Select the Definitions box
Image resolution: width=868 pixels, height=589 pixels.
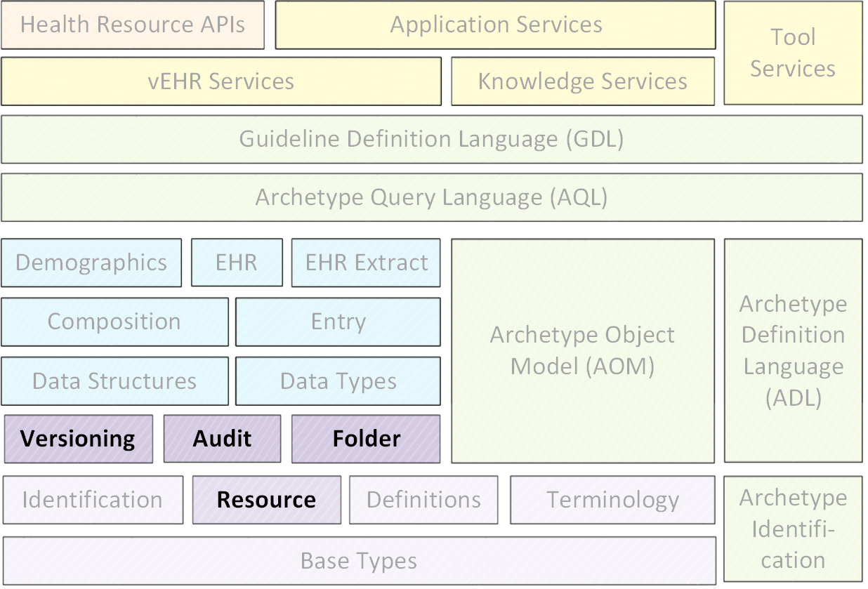tap(424, 500)
